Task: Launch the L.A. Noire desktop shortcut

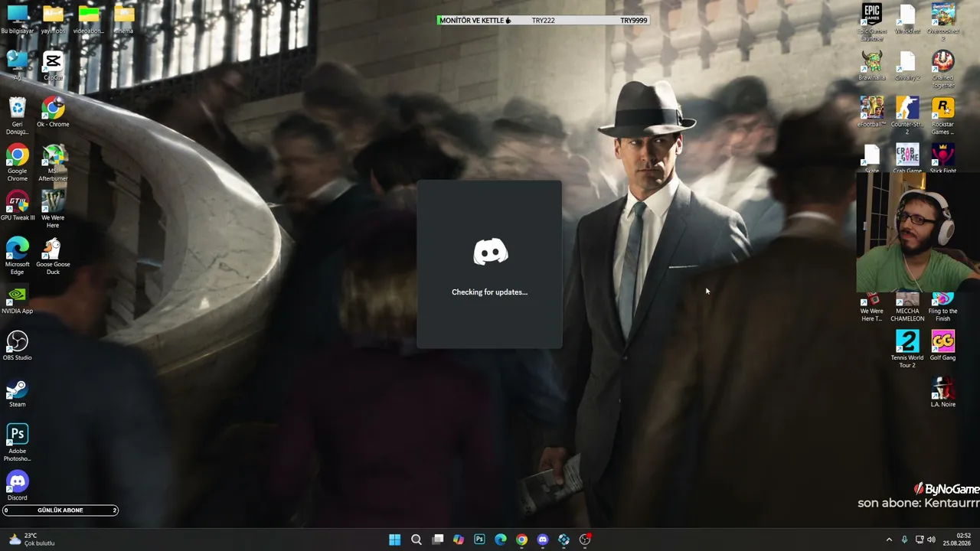Action: [x=942, y=392]
